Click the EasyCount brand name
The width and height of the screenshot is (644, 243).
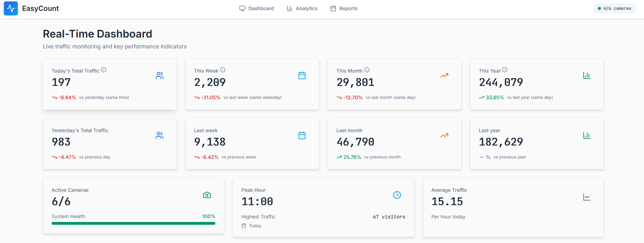click(x=40, y=8)
